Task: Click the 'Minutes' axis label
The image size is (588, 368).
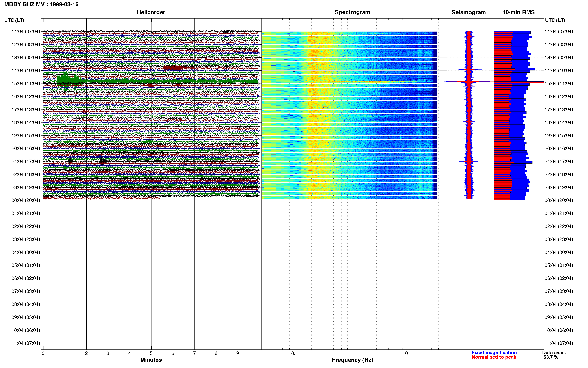Action: click(x=151, y=360)
